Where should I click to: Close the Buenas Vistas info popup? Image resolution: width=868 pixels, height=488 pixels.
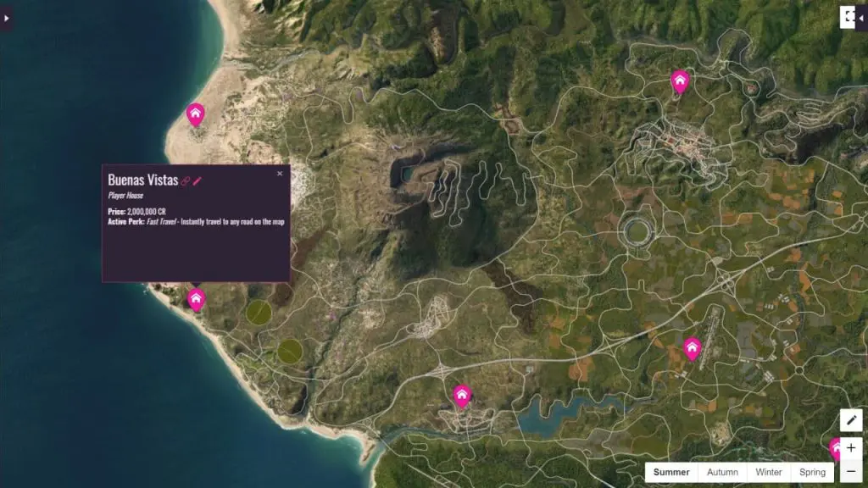tap(280, 174)
